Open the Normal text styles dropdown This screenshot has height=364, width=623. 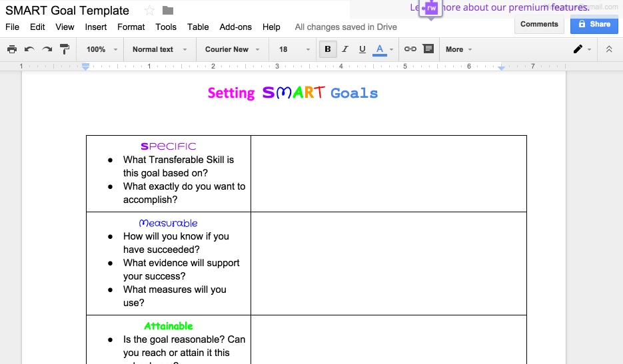click(159, 49)
